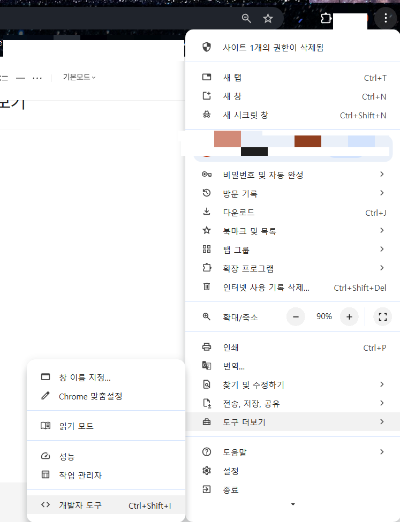This screenshot has width=400, height=522.
Task: Click the 새 탭 new tab icon
Action: (207, 77)
